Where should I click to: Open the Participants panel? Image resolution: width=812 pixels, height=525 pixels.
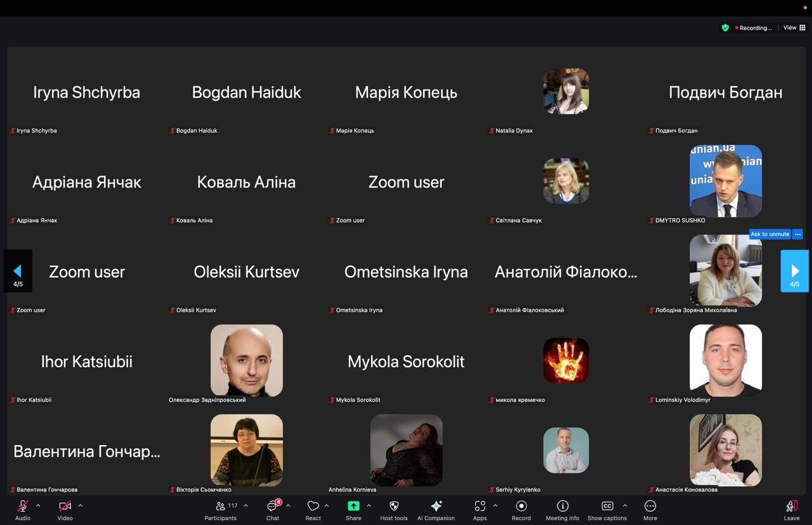click(220, 509)
